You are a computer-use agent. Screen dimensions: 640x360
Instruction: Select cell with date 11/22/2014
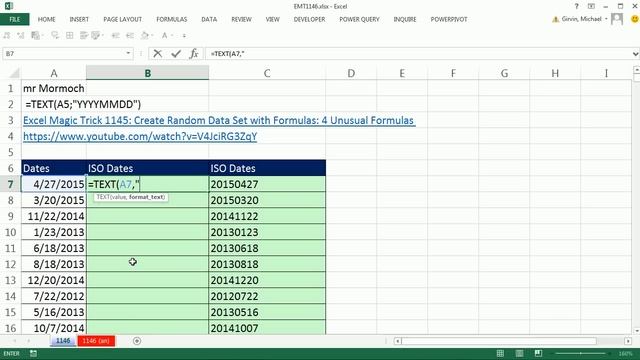click(54, 216)
